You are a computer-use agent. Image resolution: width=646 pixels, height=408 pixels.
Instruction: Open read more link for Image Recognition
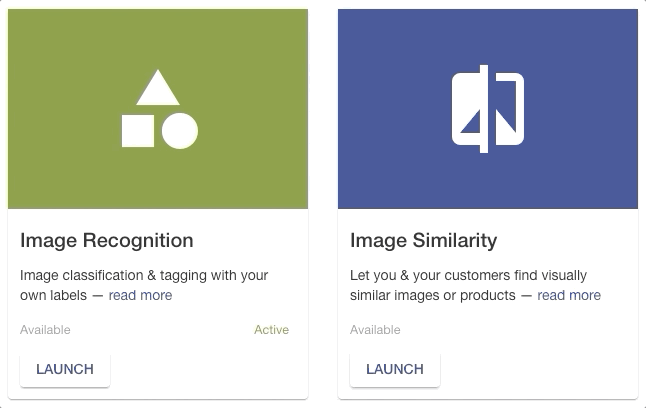coord(140,295)
